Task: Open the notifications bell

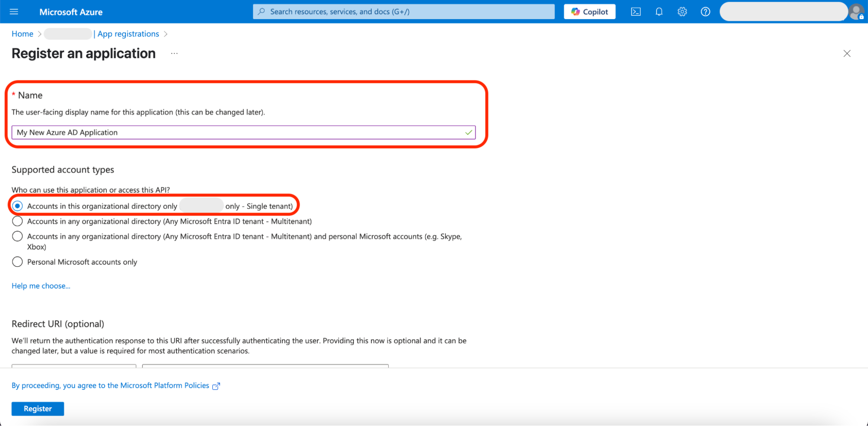Action: point(659,12)
